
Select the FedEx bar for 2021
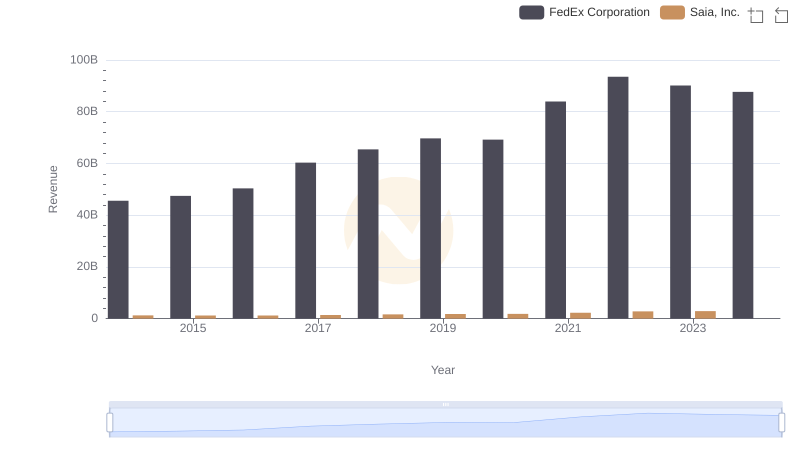pyautogui.click(x=556, y=210)
